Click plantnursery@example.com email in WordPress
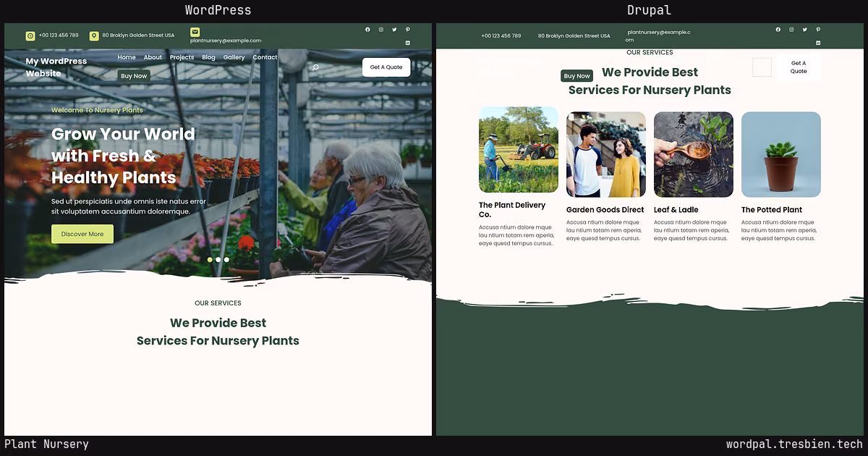Screen dimensions: 868x456 [x=226, y=41]
